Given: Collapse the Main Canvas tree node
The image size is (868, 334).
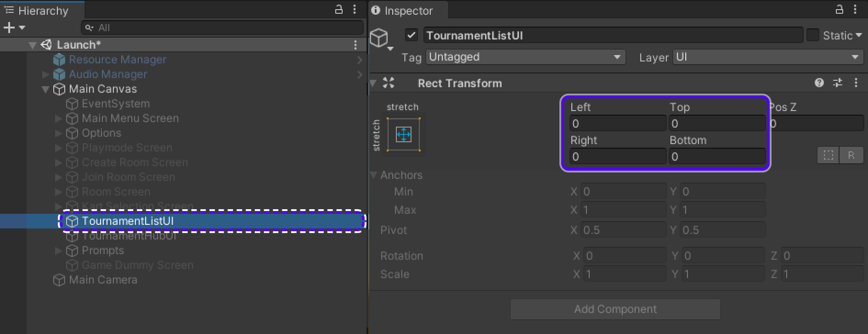Looking at the screenshot, I should pos(45,89).
